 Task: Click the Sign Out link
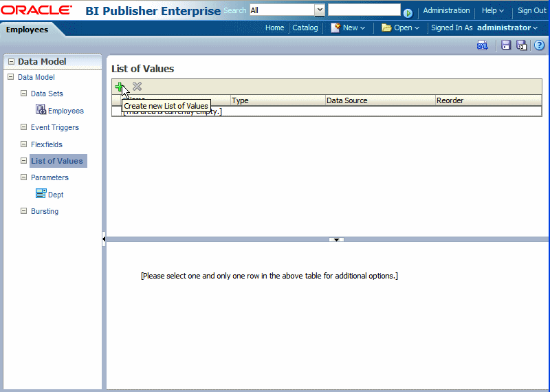531,10
